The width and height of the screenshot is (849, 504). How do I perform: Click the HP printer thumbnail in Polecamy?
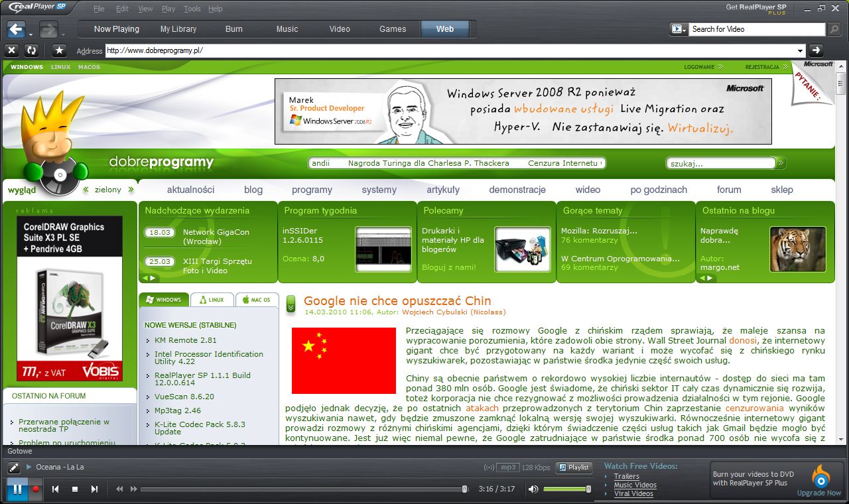tap(523, 249)
